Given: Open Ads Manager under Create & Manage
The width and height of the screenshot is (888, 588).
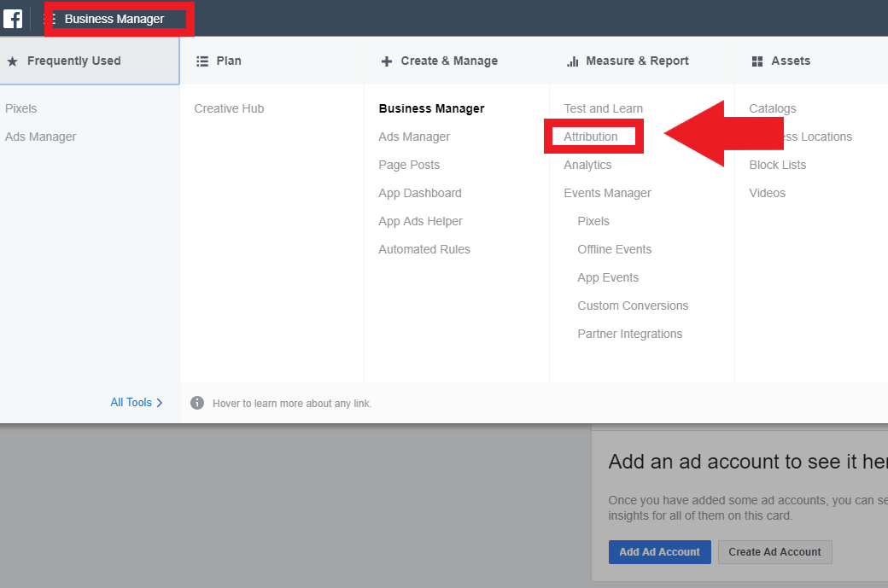Looking at the screenshot, I should (x=414, y=137).
